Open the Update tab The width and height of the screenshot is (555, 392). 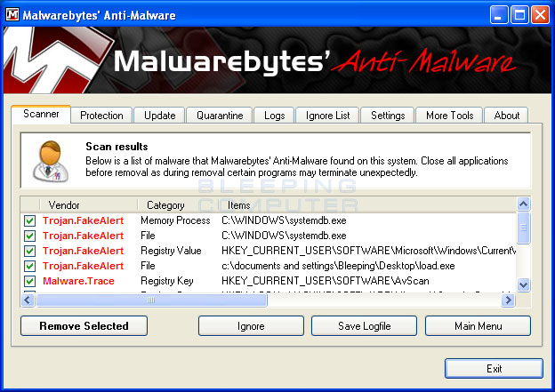pyautogui.click(x=159, y=116)
